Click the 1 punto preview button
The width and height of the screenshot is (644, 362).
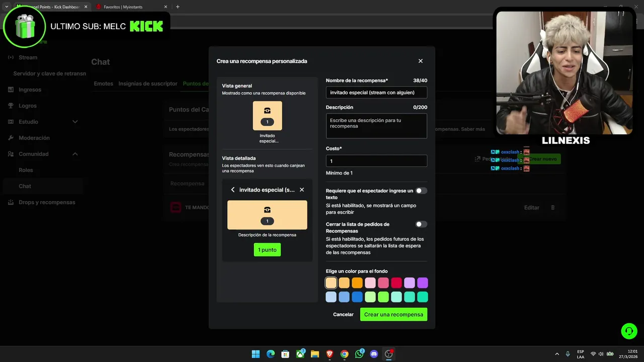point(267,250)
